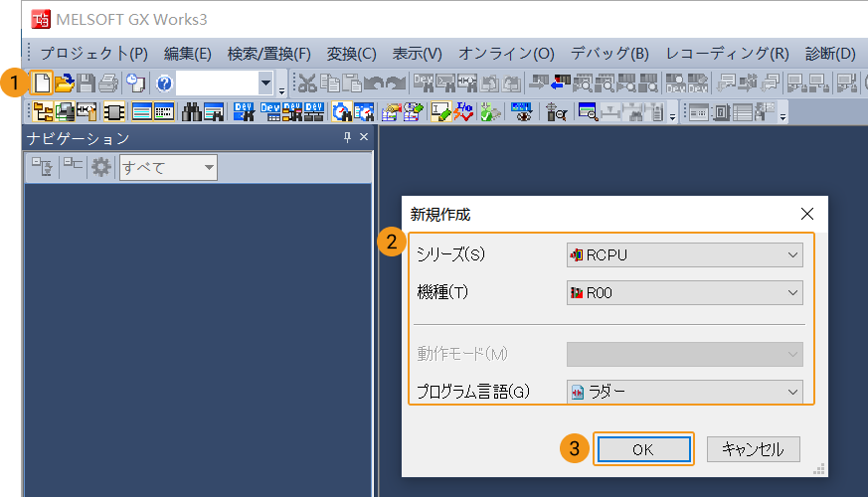Open the 診断(D) menu
Viewport: 868px width, 497px height.
coord(830,54)
